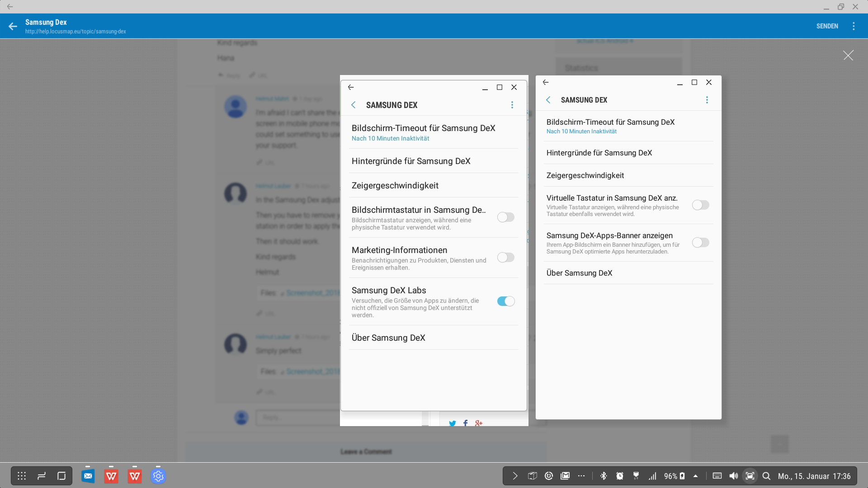Click the screenshot capture icon in the tray
Screen dimensions: 868x488
pos(750,476)
